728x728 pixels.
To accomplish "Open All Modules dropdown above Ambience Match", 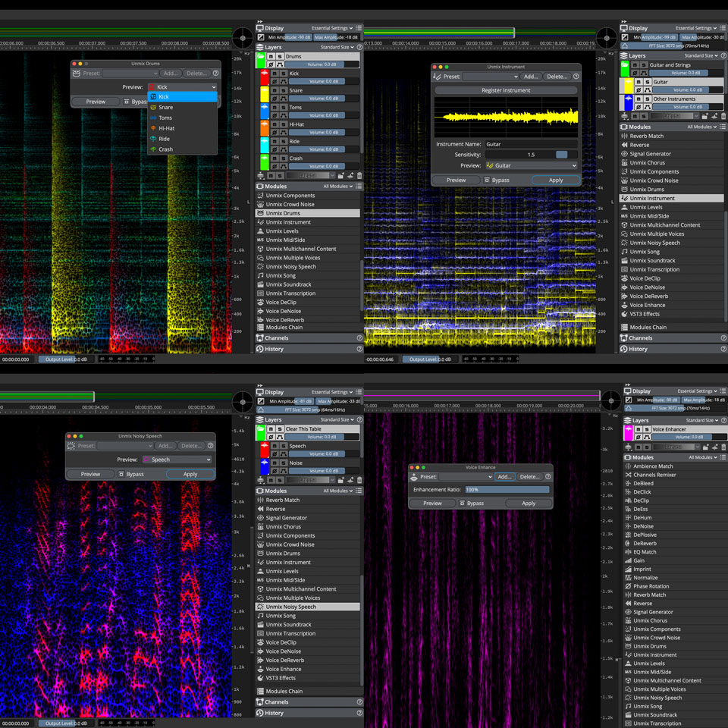I will click(703, 457).
